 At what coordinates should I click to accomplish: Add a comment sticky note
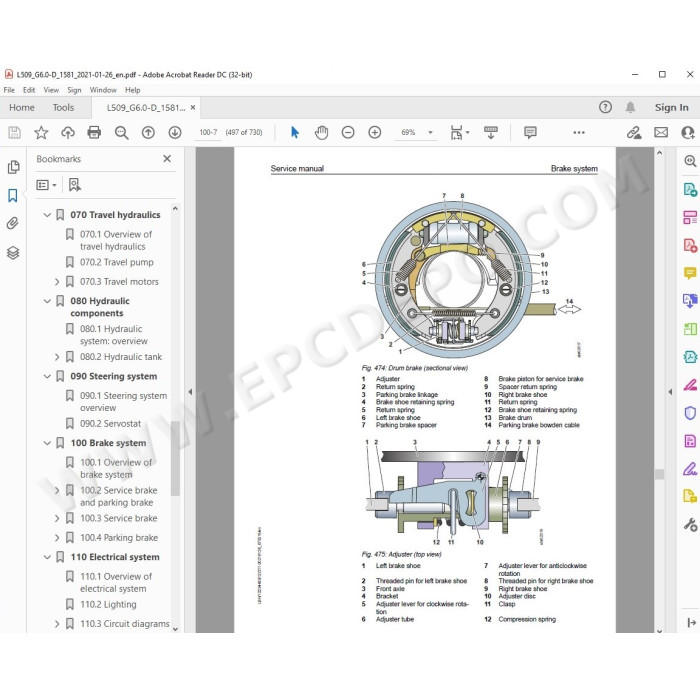(x=530, y=133)
